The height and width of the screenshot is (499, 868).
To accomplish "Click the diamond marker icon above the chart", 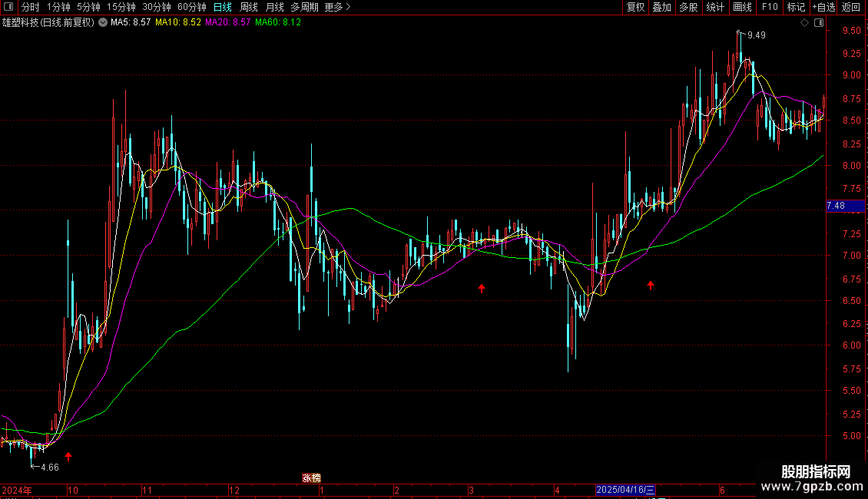I will (805, 23).
